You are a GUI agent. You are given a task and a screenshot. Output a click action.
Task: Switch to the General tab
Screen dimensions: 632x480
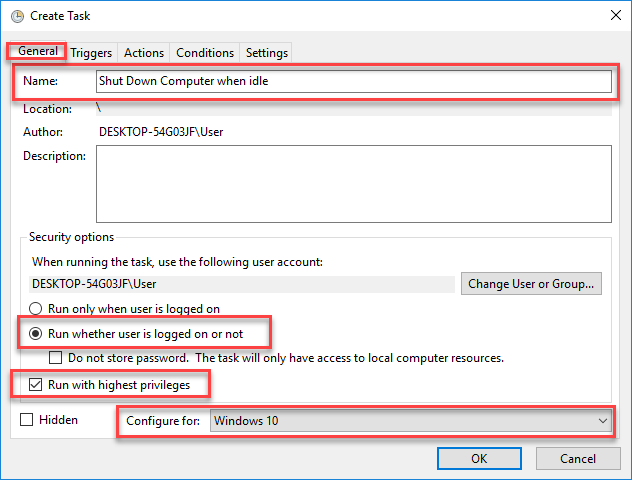(37, 51)
